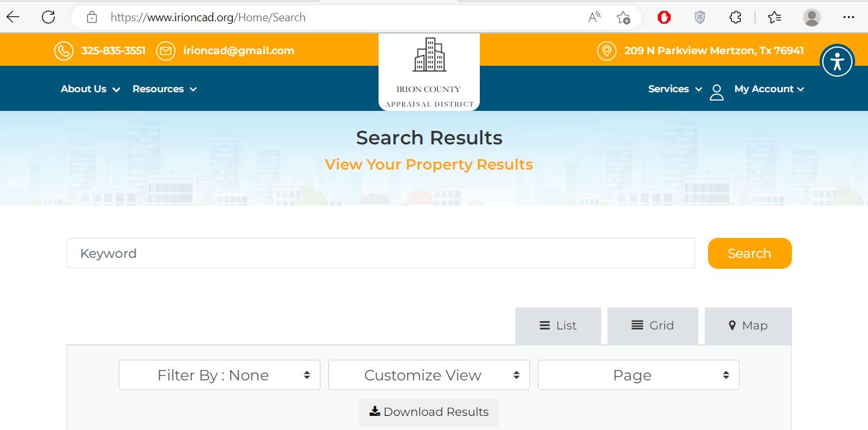Expand the Services menu

click(675, 89)
